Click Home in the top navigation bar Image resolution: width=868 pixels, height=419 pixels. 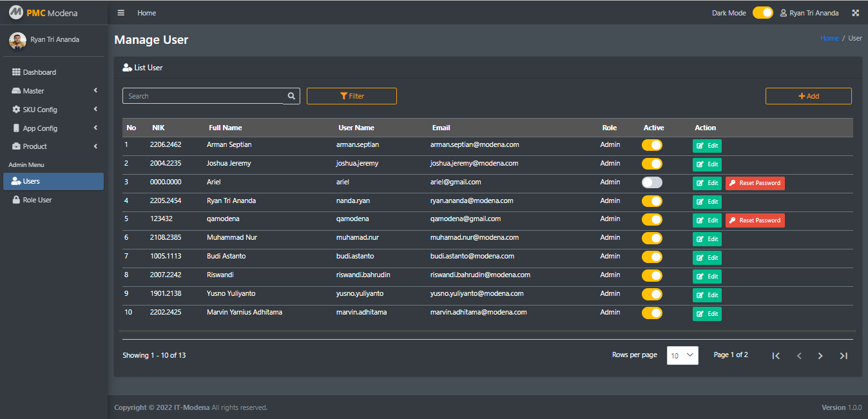(147, 13)
